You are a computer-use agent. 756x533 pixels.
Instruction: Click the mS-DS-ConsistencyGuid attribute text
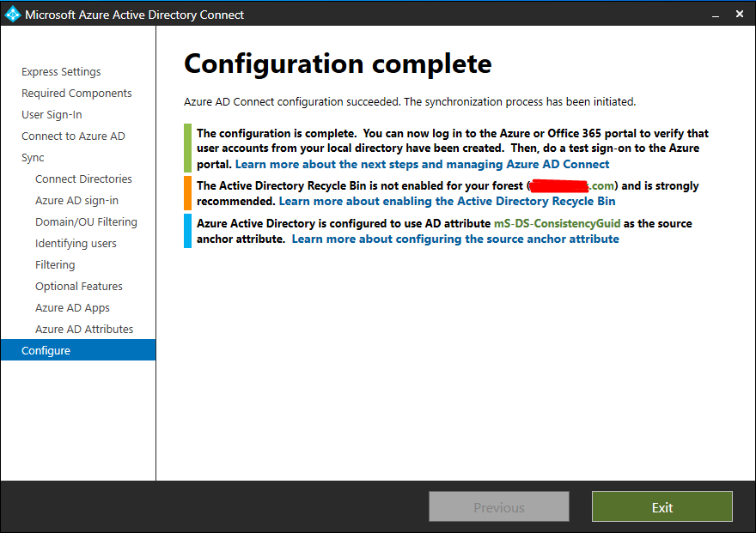(557, 223)
